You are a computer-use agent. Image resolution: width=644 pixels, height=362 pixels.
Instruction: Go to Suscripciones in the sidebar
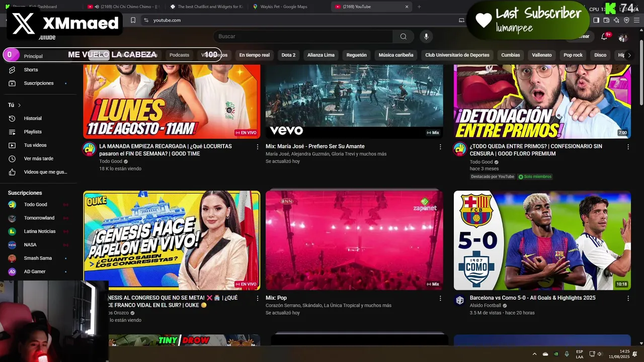click(38, 83)
